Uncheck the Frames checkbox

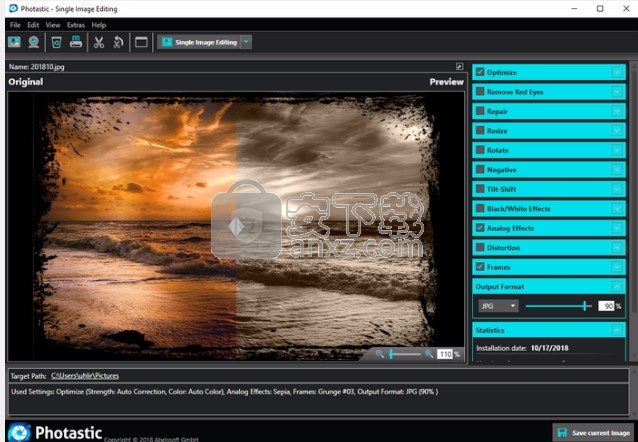point(480,267)
